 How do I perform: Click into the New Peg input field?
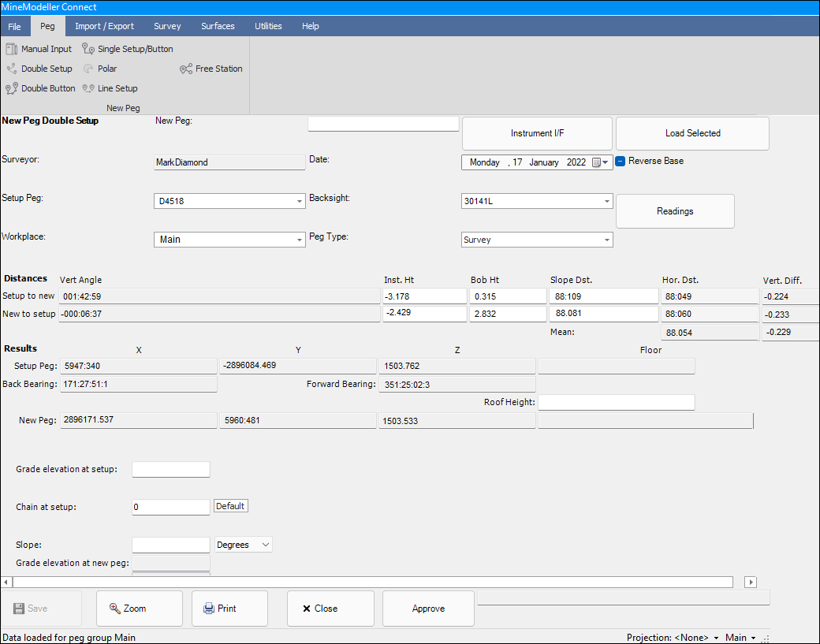coord(383,124)
